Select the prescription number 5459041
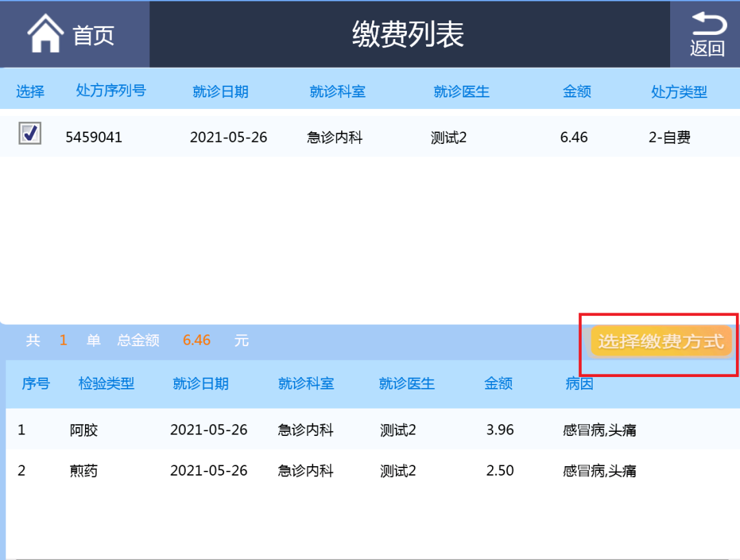The width and height of the screenshot is (740, 560). 94,137
